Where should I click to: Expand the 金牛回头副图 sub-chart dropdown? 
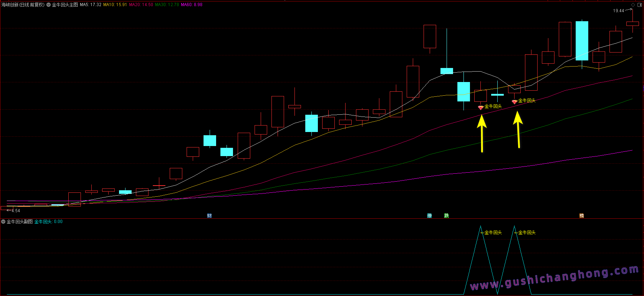(x=3, y=222)
